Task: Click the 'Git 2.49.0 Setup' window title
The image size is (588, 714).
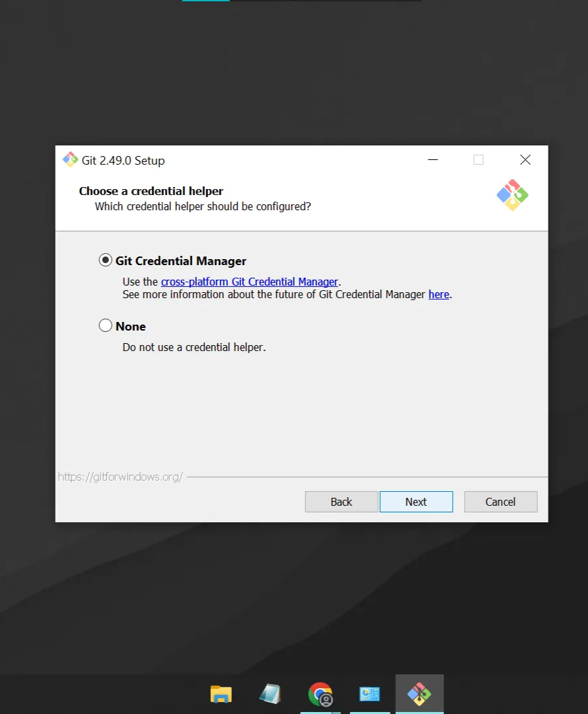Action: [x=124, y=161]
